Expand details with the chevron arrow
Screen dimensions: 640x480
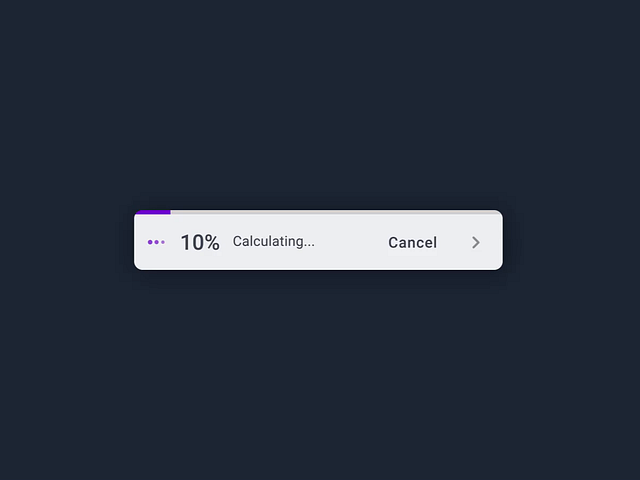(476, 242)
